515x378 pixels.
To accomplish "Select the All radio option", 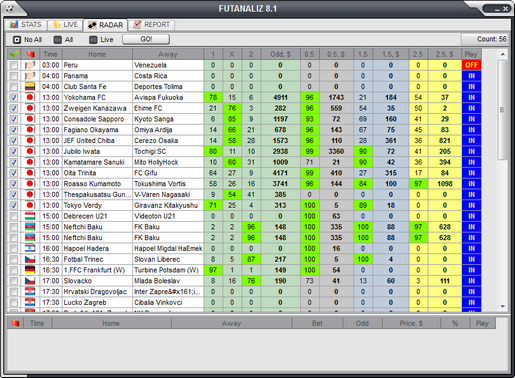I will [x=64, y=40].
